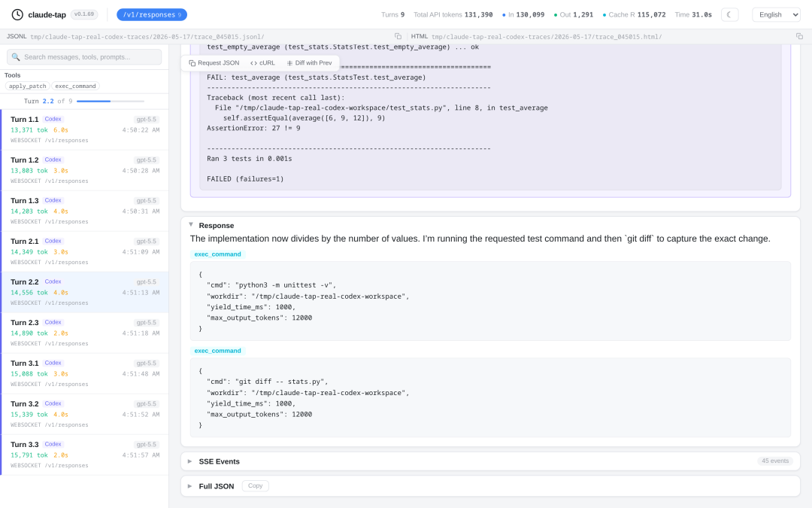
Task: Select Turn 1.2 in the sidebar
Action: [85, 171]
